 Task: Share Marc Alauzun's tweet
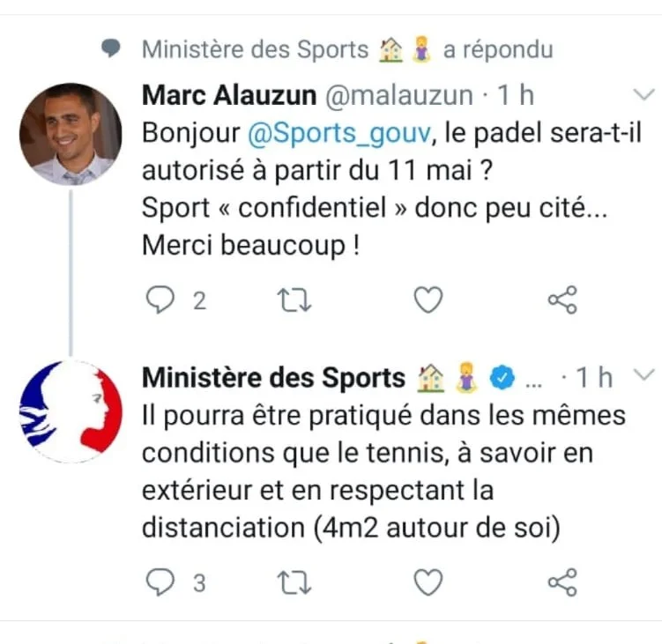point(562,301)
